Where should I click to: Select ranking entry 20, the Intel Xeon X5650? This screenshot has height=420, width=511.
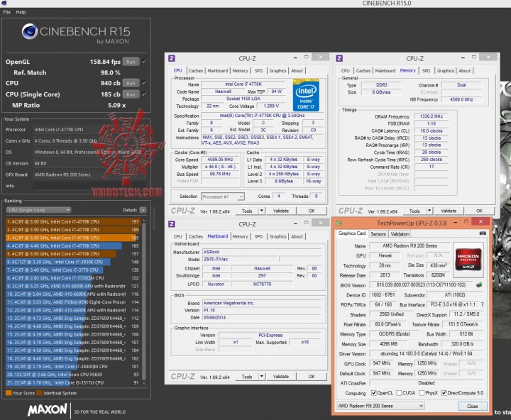tap(72, 375)
